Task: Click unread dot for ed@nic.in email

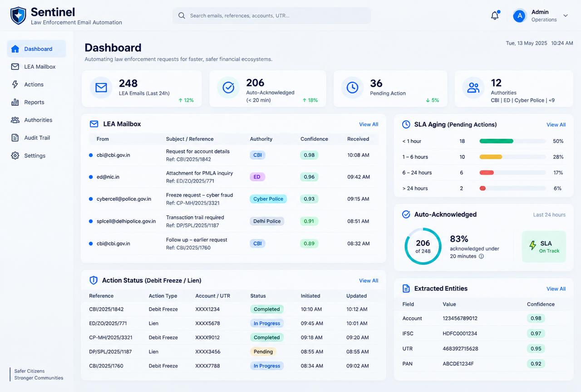Action: tap(91, 177)
